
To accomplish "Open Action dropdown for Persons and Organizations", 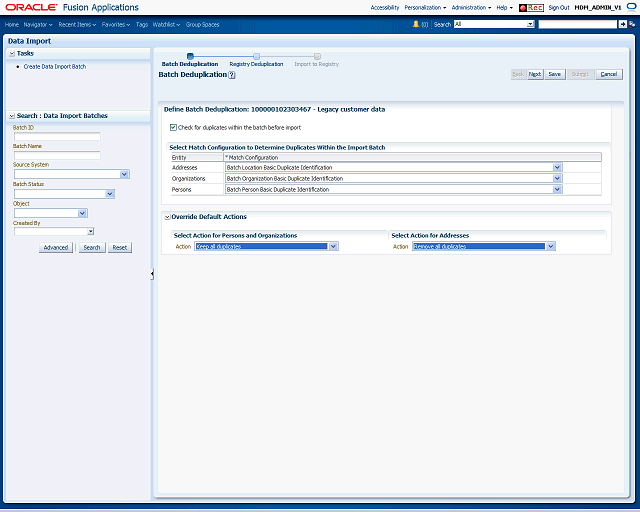I will click(x=333, y=246).
